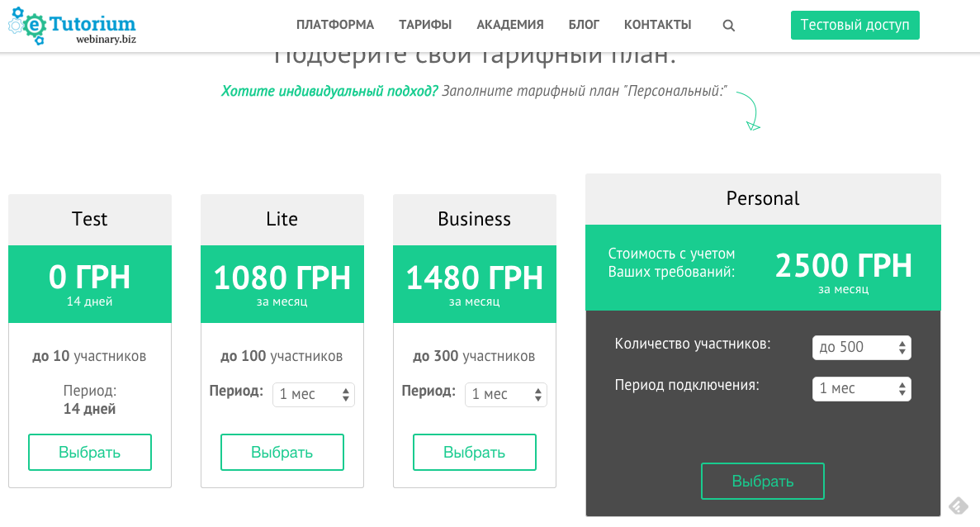Select ТАРИФЫ in the navigation bar

tap(424, 25)
